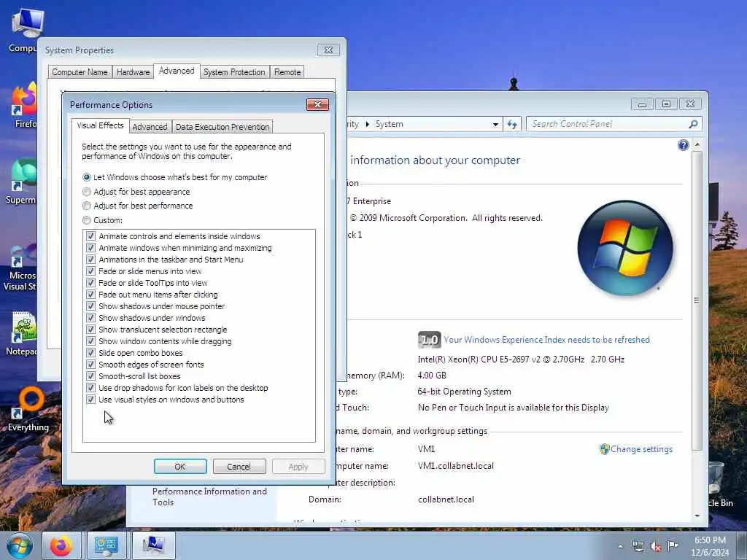Toggle 'Show translucent selection rectangle'
The image size is (747, 560).
click(90, 330)
